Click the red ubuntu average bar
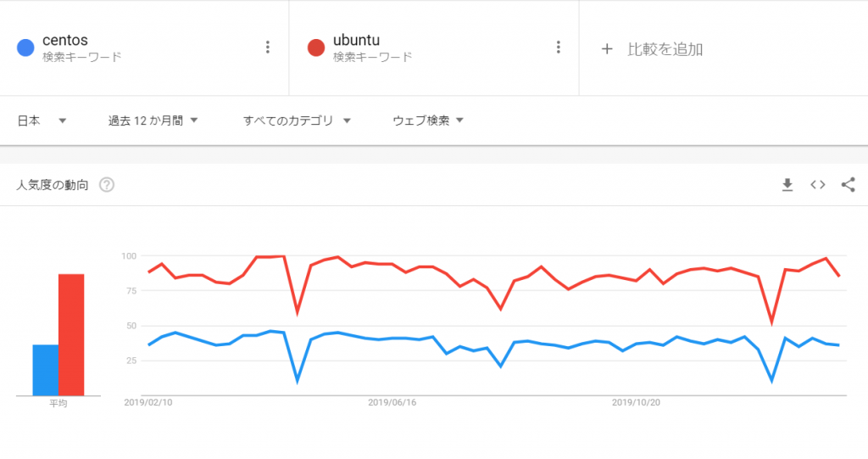868x459 pixels. coord(71,334)
